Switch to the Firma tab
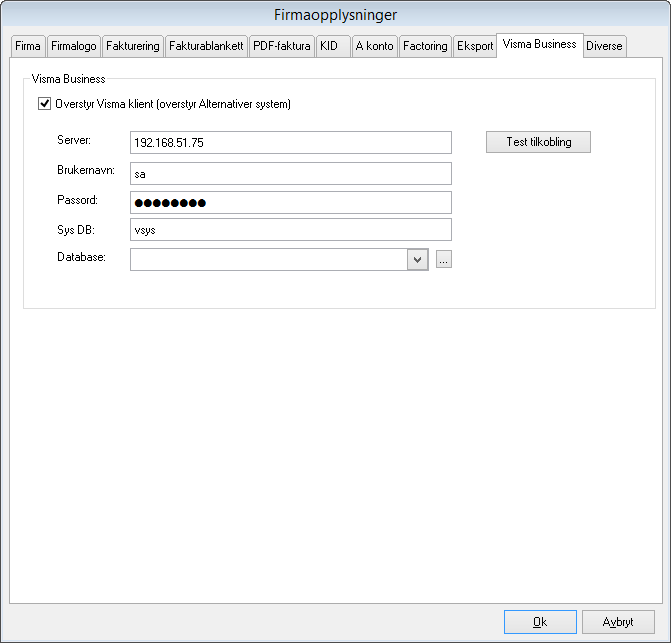The height and width of the screenshot is (643, 671). pos(28,46)
